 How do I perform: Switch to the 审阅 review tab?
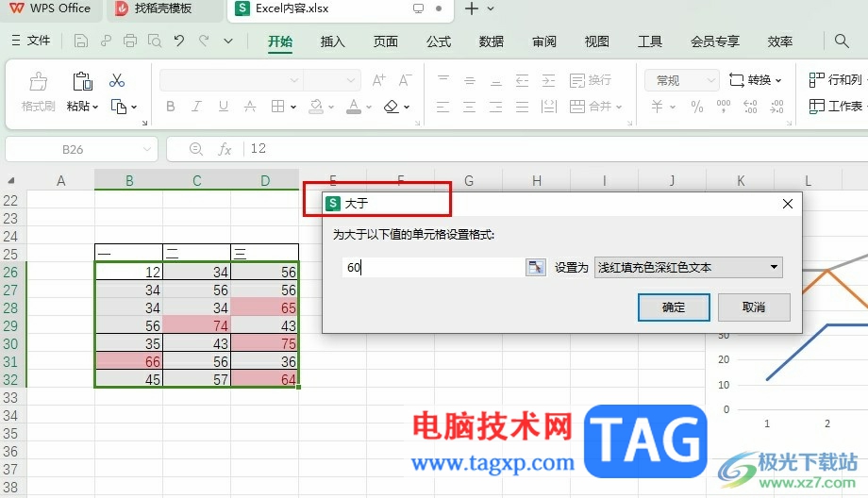click(x=544, y=41)
